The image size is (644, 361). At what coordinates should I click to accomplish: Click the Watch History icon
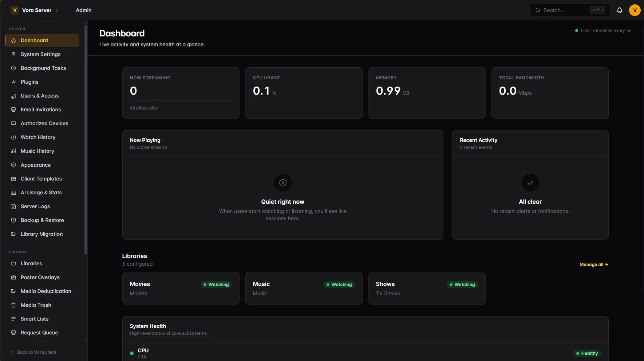(x=13, y=137)
